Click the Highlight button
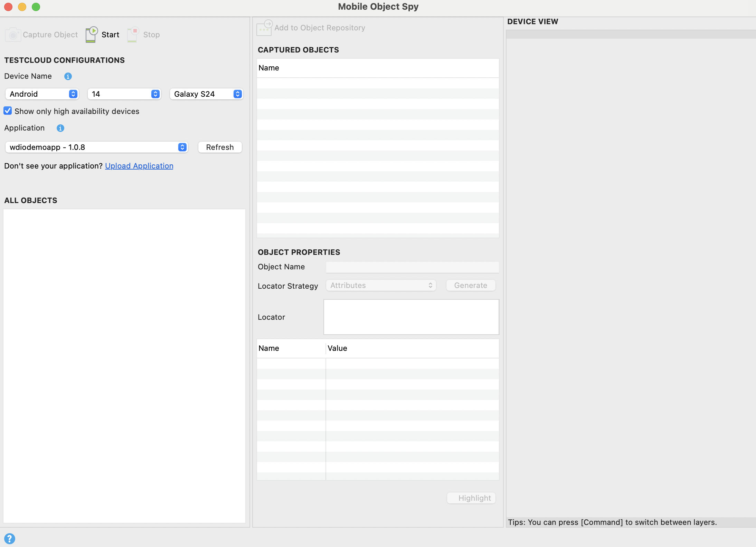 tap(471, 498)
